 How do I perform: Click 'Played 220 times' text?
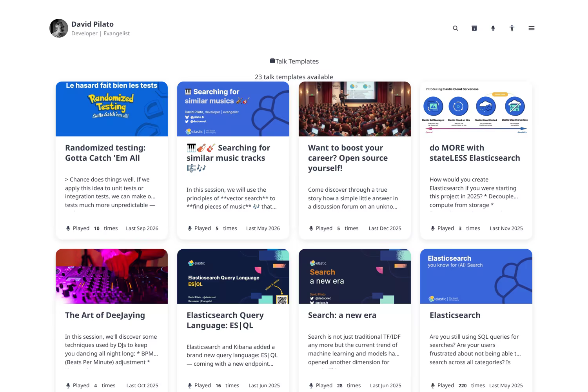point(461,385)
